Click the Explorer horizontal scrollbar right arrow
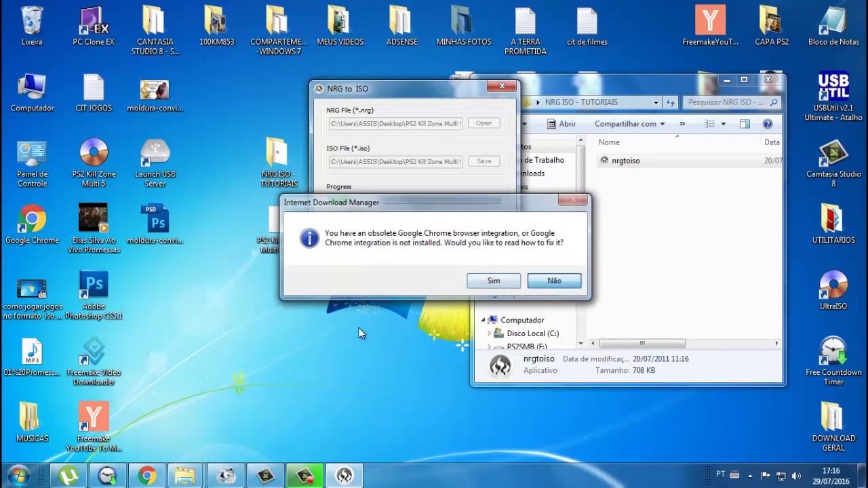The image size is (868, 488). point(777,343)
